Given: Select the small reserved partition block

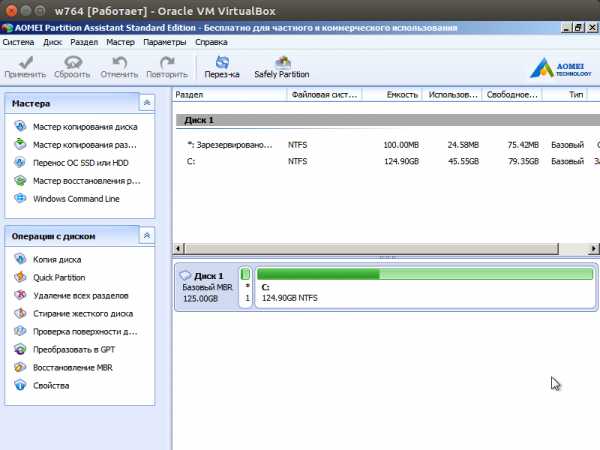Looking at the screenshot, I should click(x=246, y=287).
